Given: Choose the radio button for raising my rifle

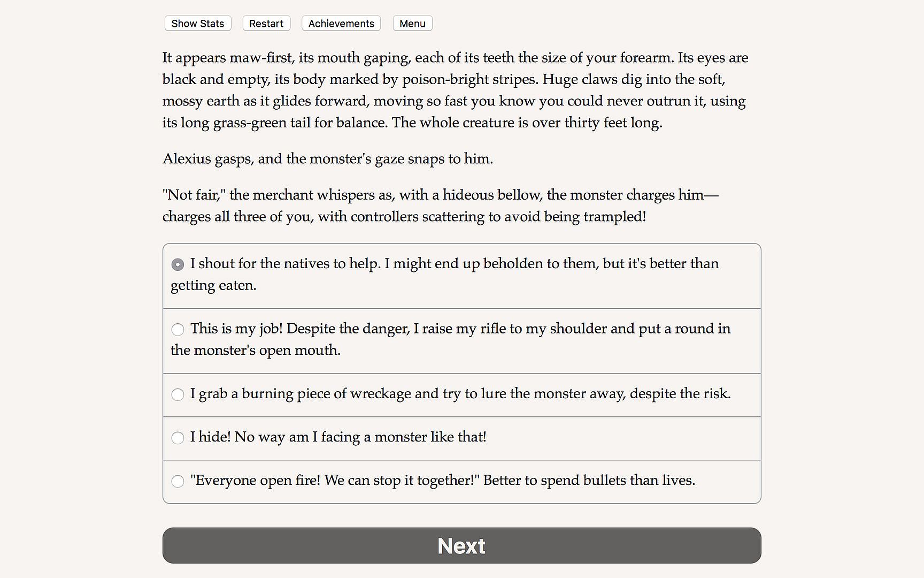Looking at the screenshot, I should tap(178, 329).
